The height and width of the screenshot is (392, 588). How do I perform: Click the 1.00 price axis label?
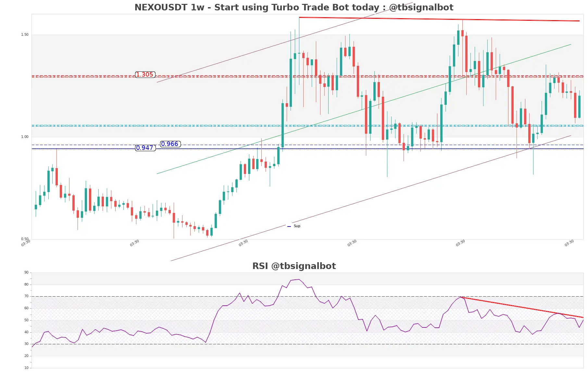pyautogui.click(x=25, y=137)
